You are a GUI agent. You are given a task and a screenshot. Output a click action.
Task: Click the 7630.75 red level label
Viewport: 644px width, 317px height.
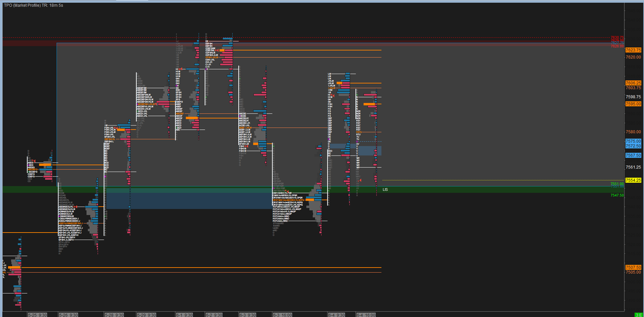click(x=617, y=38)
